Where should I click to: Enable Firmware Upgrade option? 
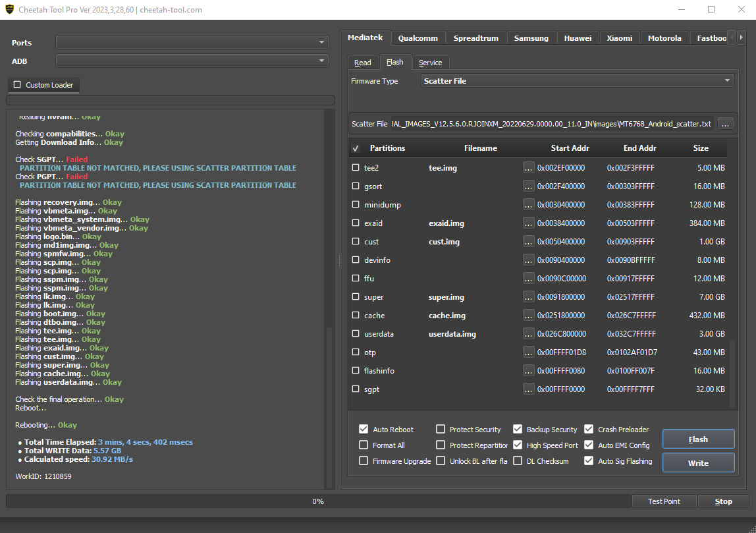click(364, 461)
